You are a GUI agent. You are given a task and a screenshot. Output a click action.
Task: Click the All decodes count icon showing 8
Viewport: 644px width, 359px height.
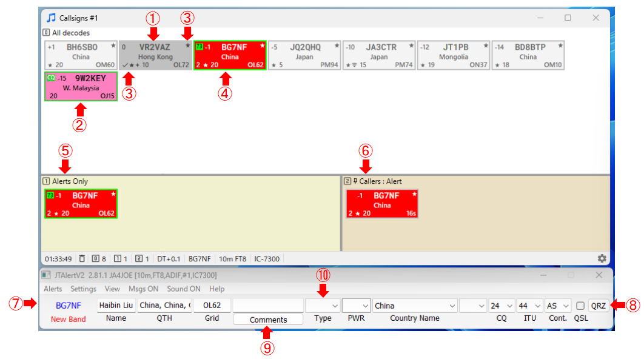pyautogui.click(x=95, y=259)
